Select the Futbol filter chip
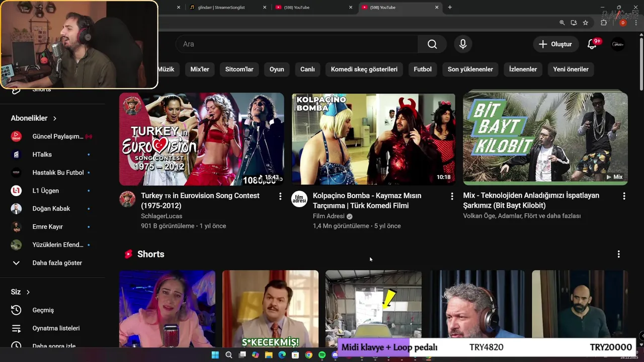The height and width of the screenshot is (362, 644). click(x=423, y=69)
